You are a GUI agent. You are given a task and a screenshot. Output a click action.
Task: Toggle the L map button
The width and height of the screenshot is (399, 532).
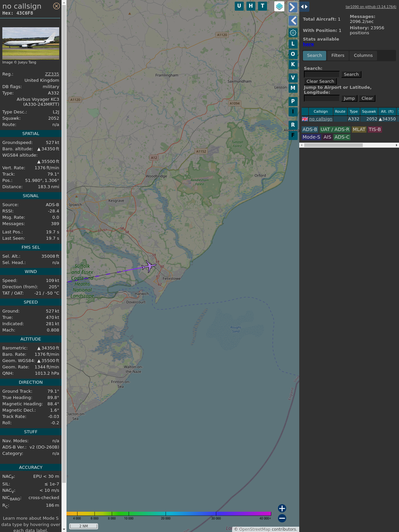coord(293,44)
